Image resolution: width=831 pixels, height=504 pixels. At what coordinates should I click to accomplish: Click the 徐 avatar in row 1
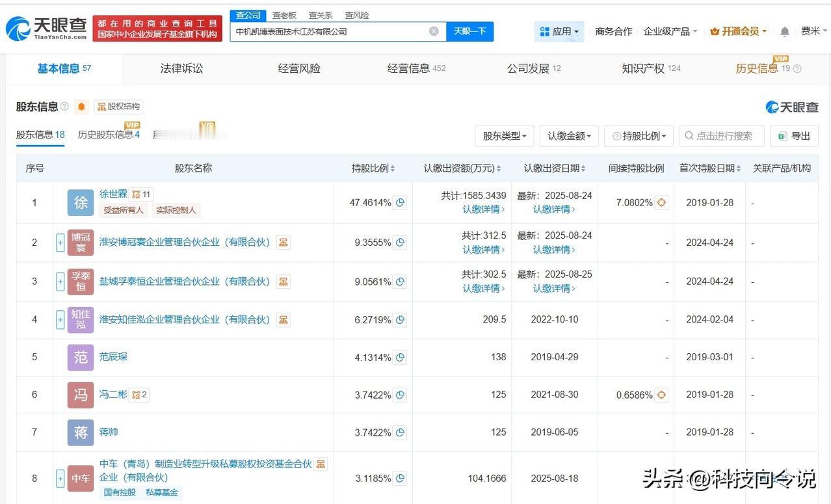click(x=81, y=203)
